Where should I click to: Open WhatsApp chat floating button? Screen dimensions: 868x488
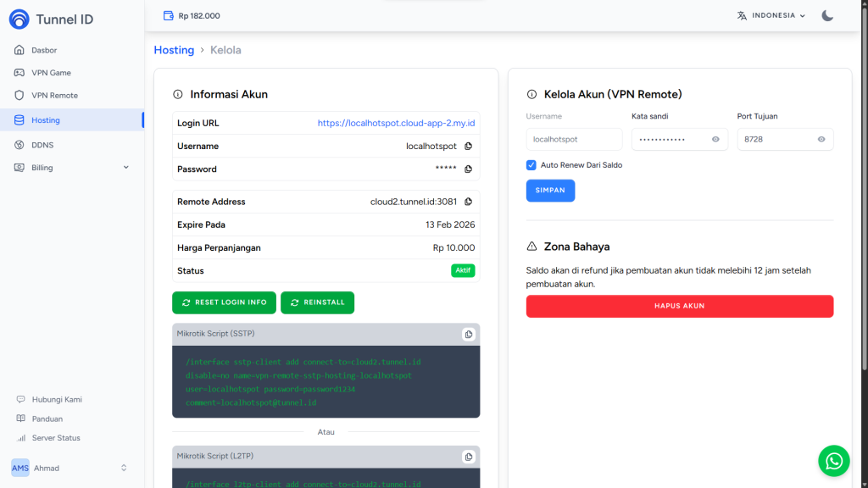pos(833,461)
